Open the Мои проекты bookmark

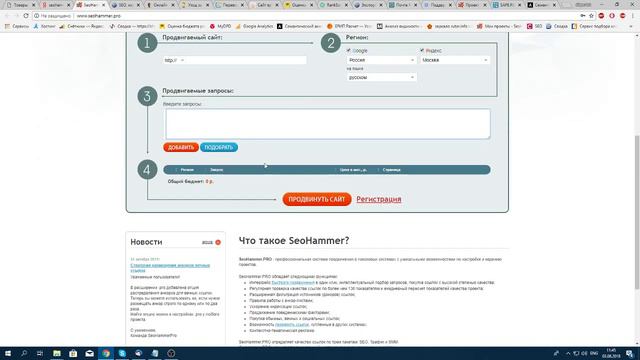tap(499, 26)
